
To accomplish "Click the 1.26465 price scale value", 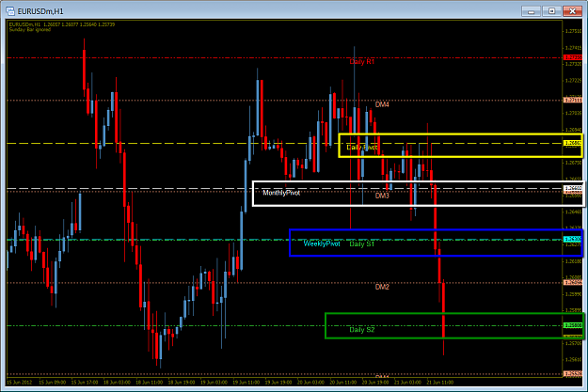I will (573, 212).
